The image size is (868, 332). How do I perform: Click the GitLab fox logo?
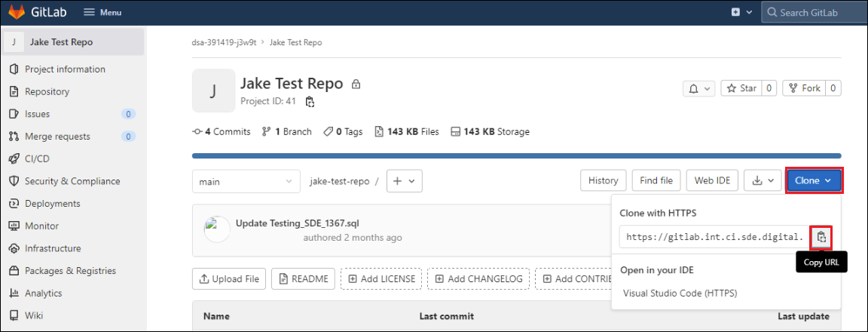point(16,11)
